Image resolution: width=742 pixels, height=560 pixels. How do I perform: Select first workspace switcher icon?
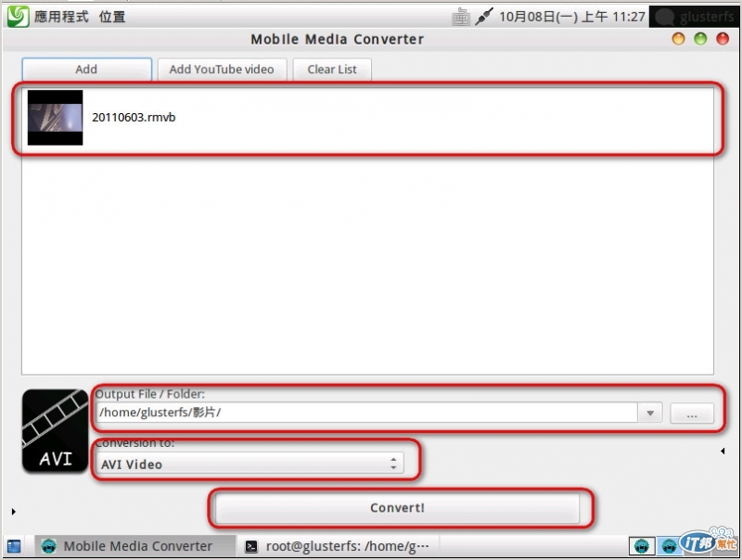pos(642,546)
